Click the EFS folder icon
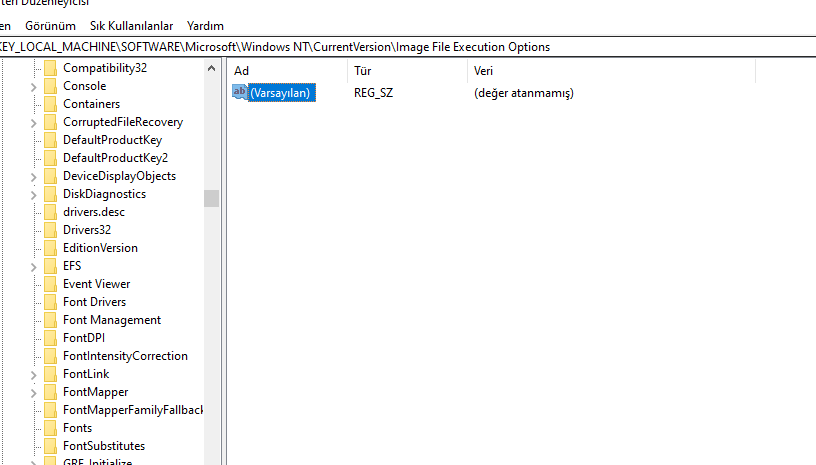Screen dimensions: 816x465 [x=50, y=266]
